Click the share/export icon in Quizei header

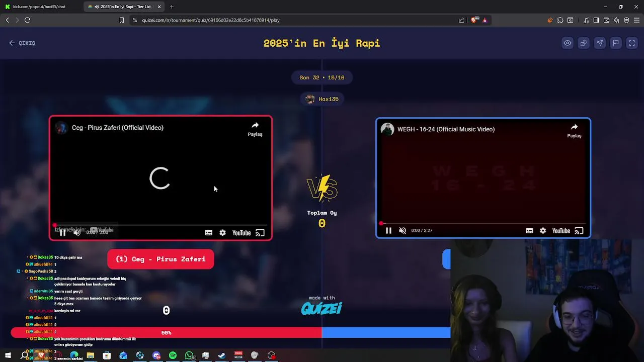pos(584,43)
